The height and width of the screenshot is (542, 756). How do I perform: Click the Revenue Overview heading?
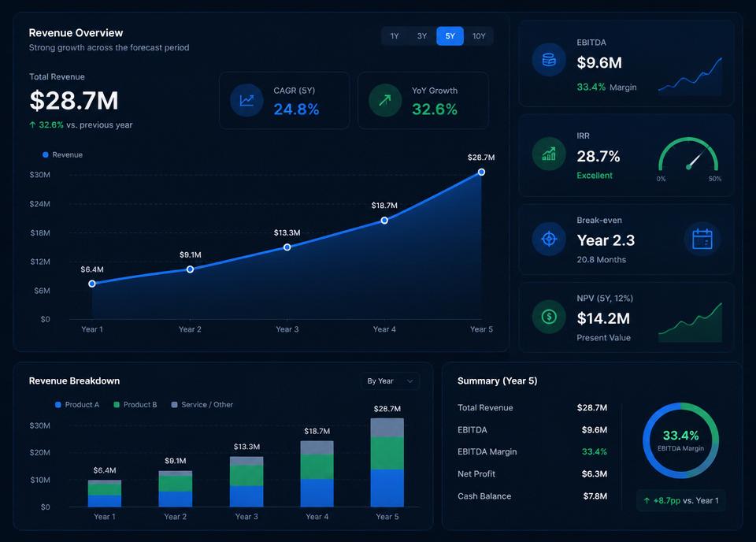click(76, 33)
